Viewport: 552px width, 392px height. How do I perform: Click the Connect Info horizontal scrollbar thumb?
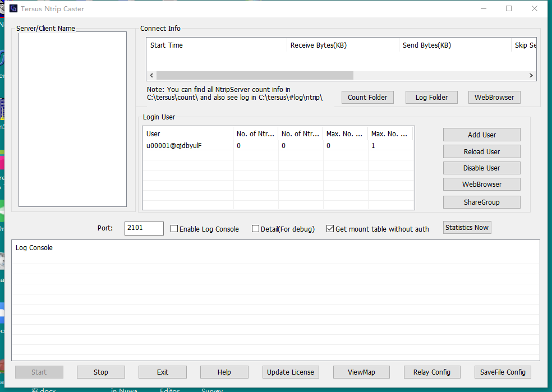pos(255,75)
